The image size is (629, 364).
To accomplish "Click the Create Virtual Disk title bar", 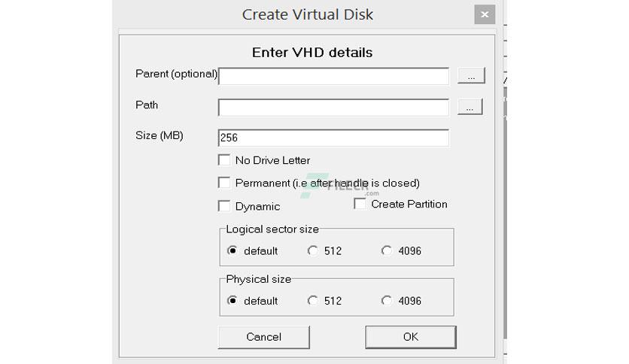I will point(307,14).
